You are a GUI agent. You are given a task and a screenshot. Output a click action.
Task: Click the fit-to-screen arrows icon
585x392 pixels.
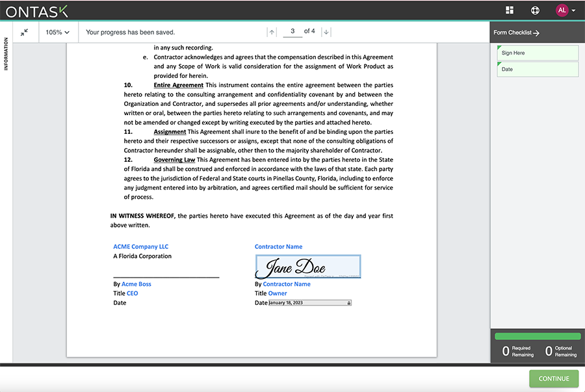(x=25, y=31)
